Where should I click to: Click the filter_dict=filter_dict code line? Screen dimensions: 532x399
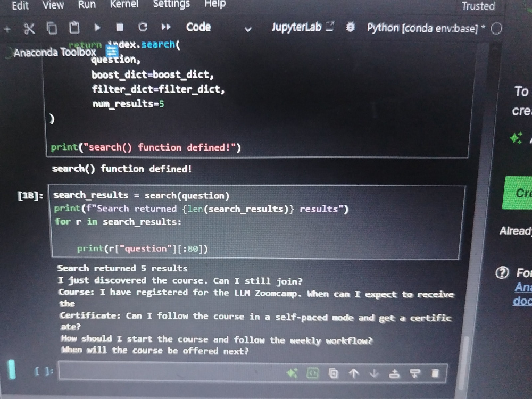(158, 89)
